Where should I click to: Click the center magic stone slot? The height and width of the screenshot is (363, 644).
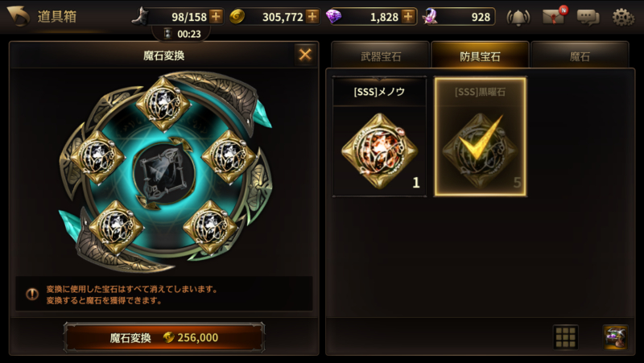pyautogui.click(x=164, y=173)
